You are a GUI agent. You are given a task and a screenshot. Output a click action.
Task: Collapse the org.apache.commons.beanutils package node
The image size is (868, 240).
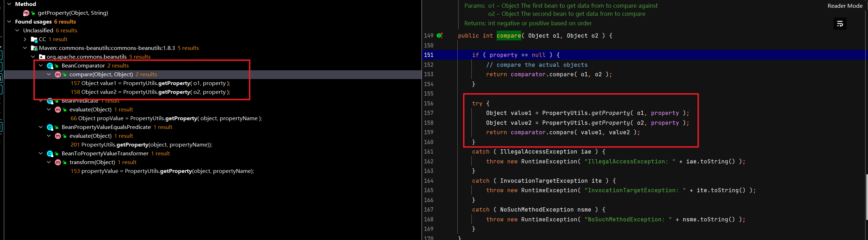tap(33, 57)
